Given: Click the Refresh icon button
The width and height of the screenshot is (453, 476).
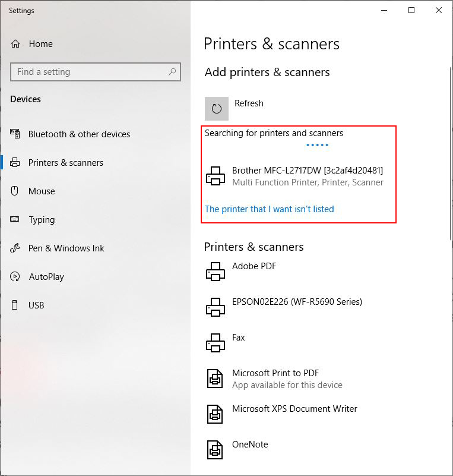Looking at the screenshot, I should [217, 109].
